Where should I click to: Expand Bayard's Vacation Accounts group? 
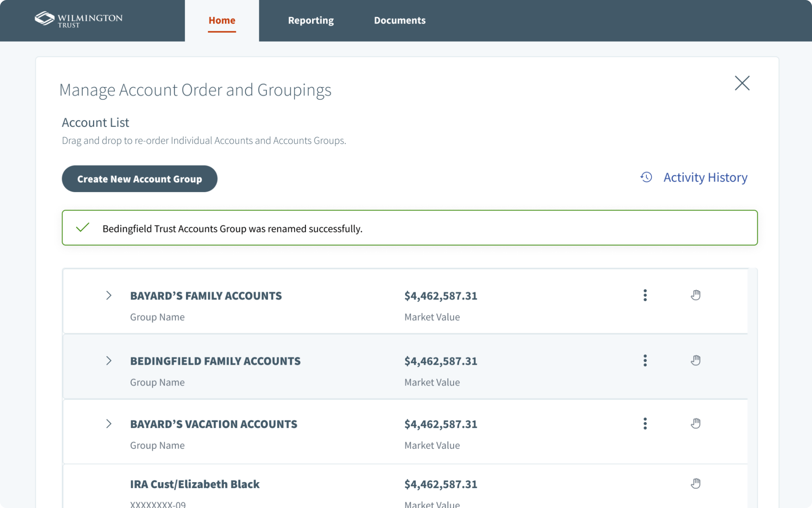(x=108, y=424)
